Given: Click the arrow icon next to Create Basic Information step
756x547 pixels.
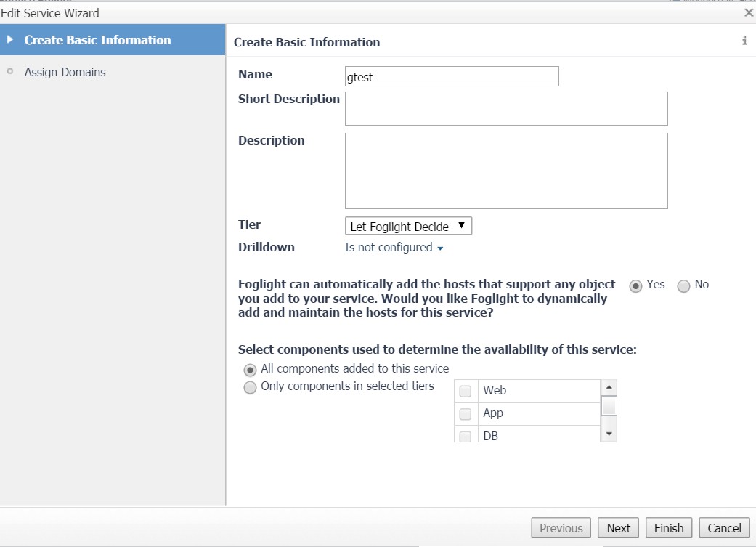Looking at the screenshot, I should point(9,39).
